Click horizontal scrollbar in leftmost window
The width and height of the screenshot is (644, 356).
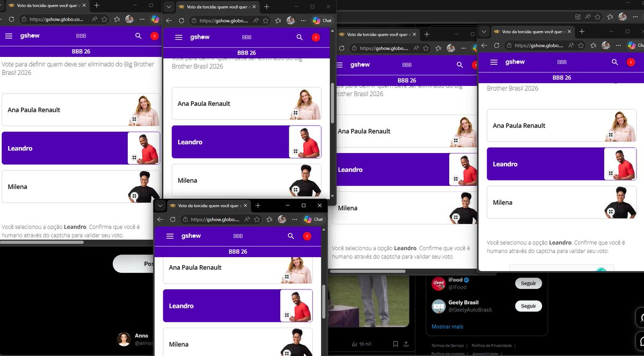click(42, 243)
